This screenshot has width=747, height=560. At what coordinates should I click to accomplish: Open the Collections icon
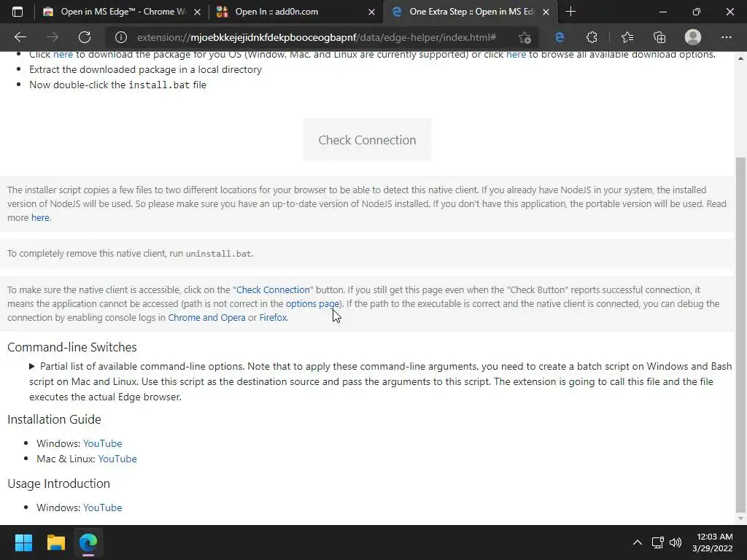click(659, 37)
